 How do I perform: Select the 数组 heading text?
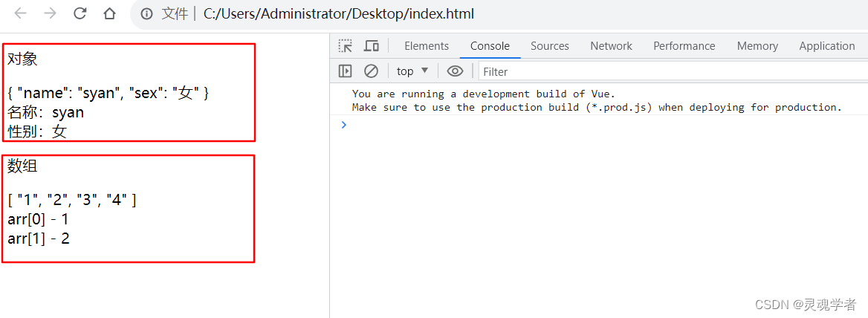pyautogui.click(x=22, y=165)
